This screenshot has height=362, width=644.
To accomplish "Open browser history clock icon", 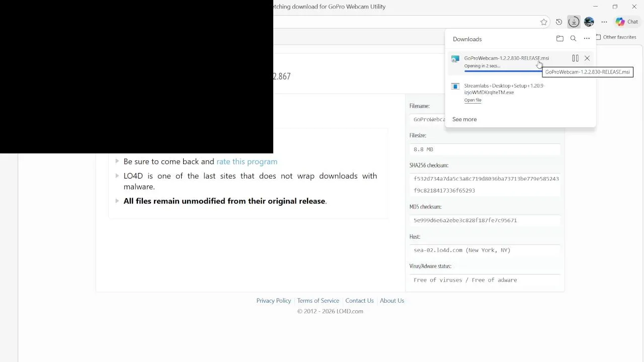I will point(559,22).
